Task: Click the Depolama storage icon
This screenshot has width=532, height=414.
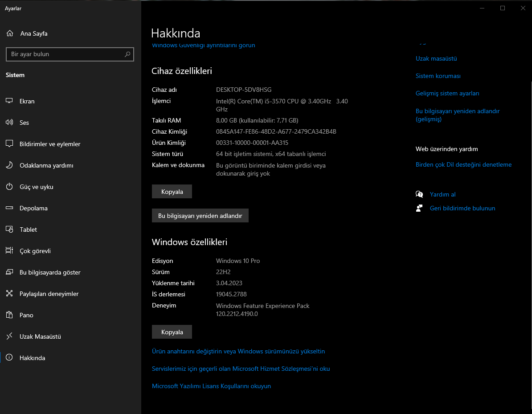Action: pyautogui.click(x=9, y=208)
